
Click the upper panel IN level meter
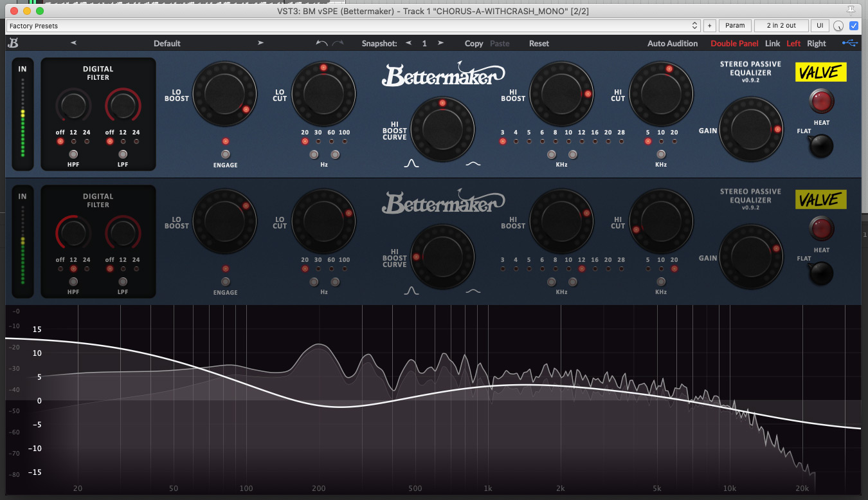[x=23, y=115]
